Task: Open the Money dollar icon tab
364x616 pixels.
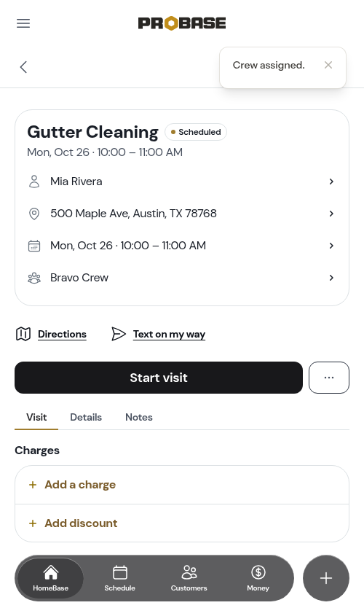Action: coord(258,578)
